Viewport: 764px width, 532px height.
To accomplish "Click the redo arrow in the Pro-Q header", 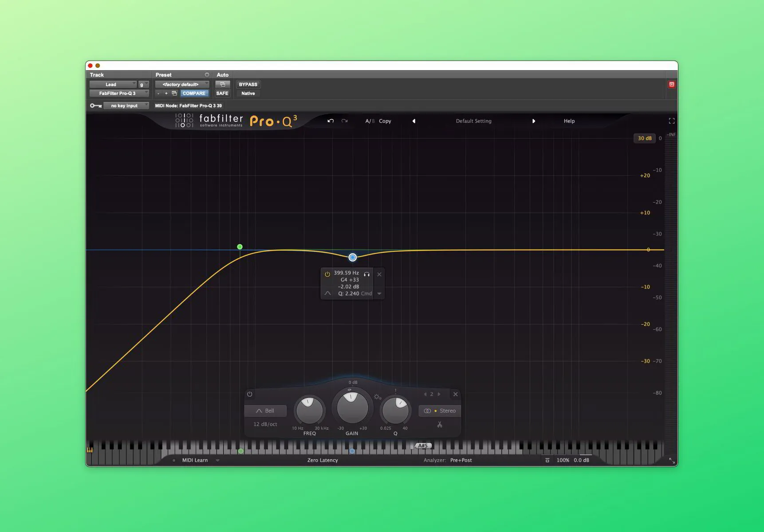I will [x=344, y=121].
